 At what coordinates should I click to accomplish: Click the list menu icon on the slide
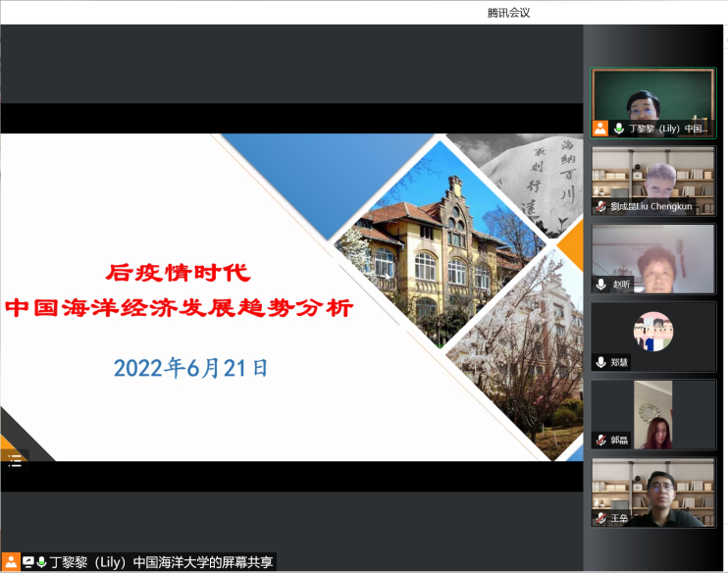pyautogui.click(x=14, y=459)
